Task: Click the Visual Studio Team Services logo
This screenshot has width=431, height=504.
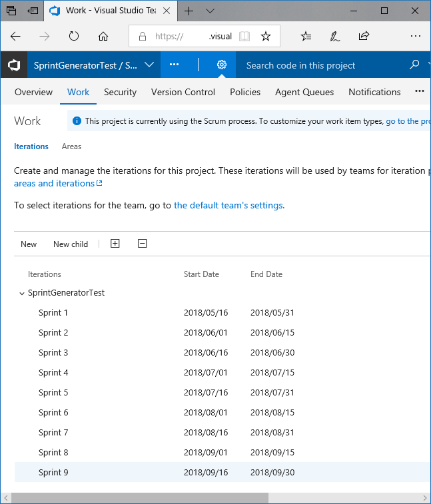Action: [14, 65]
